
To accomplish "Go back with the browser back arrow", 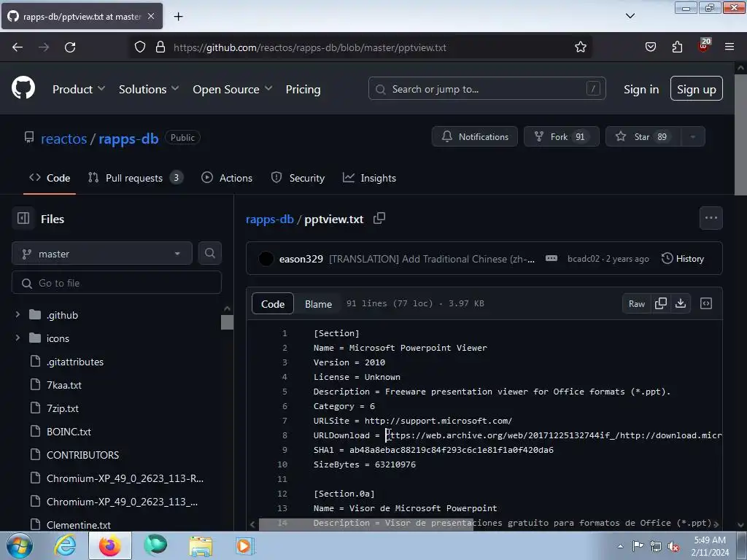I will point(18,47).
